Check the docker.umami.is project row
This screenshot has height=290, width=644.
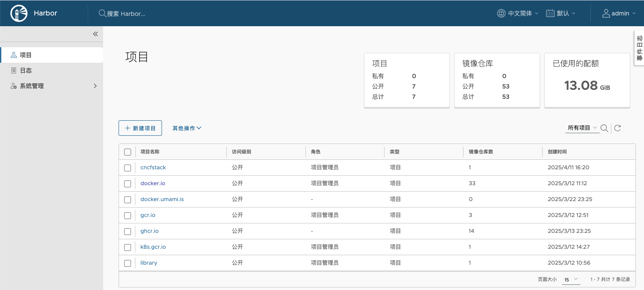pos(128,200)
